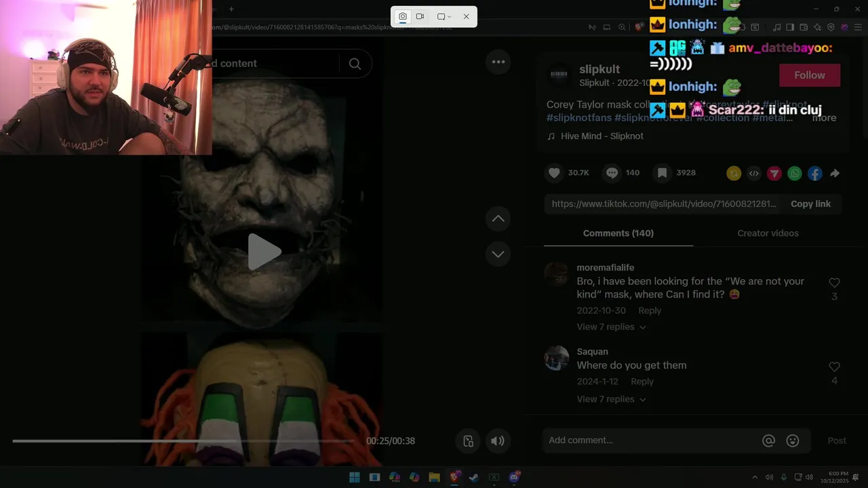868x488 pixels.
Task: Switch the snipping bar to video recording
Action: (420, 16)
